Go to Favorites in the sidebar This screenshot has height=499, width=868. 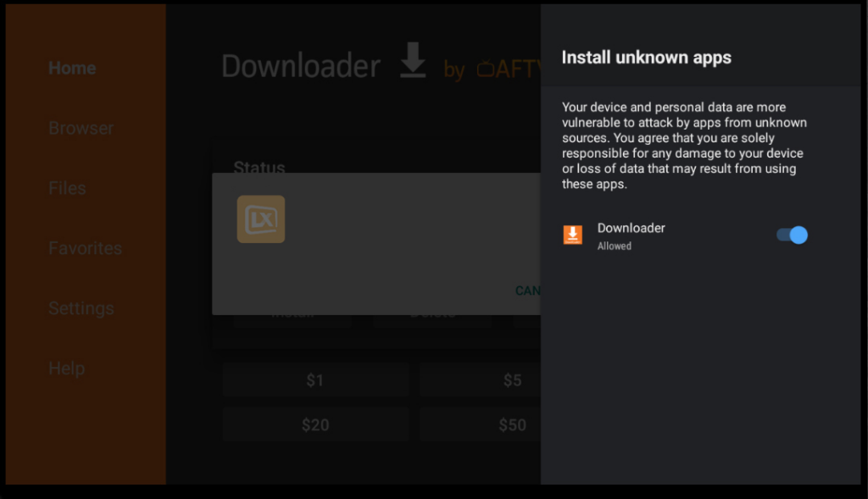pos(85,248)
